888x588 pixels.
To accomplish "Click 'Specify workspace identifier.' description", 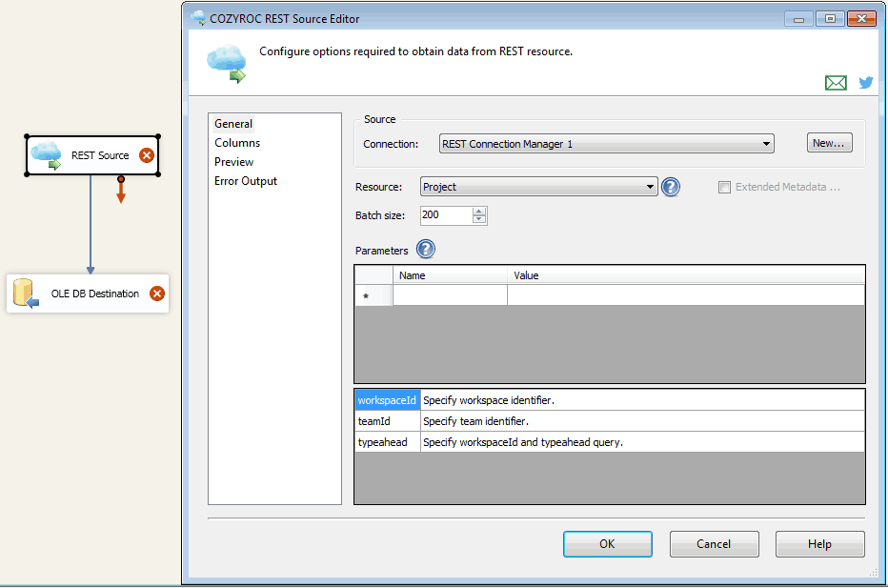I will (x=488, y=400).
